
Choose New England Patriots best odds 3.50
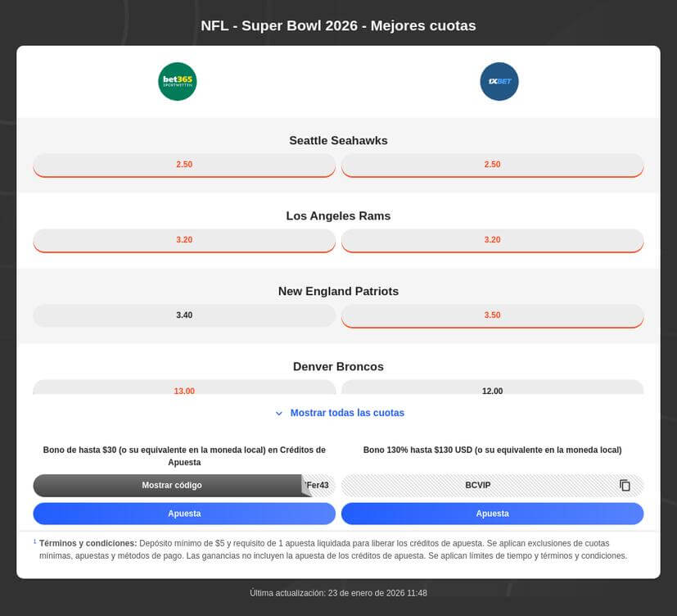point(492,315)
